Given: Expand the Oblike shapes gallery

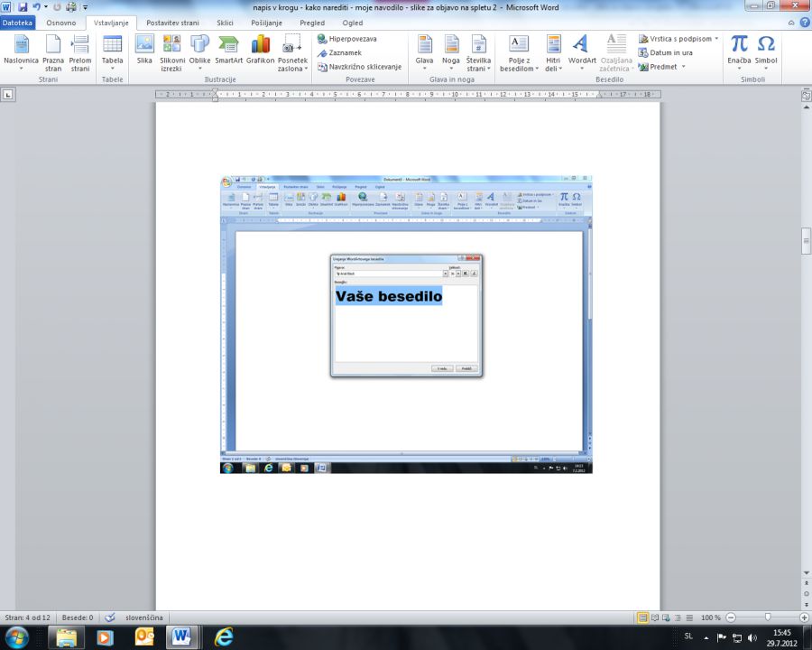Looking at the screenshot, I should tap(200, 53).
